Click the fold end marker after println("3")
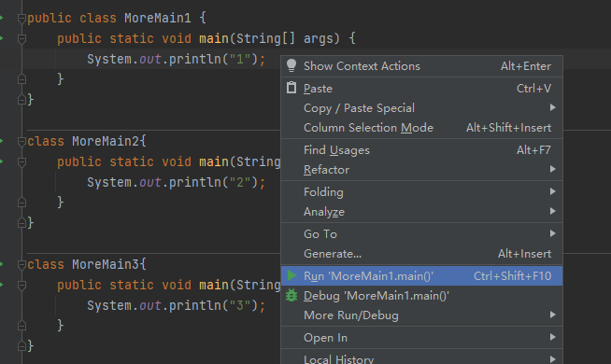Screen dimensions: 611x364 pyautogui.click(x=21, y=326)
